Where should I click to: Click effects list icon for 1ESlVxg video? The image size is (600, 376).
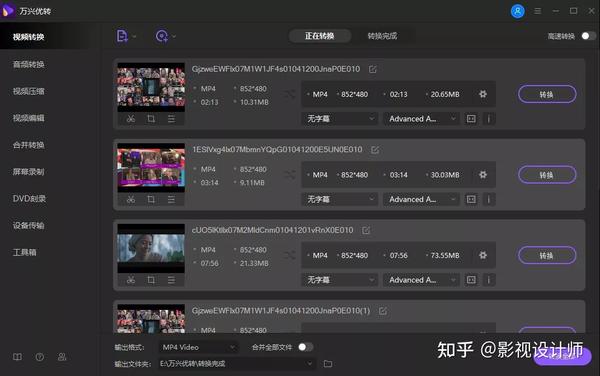[x=171, y=199]
